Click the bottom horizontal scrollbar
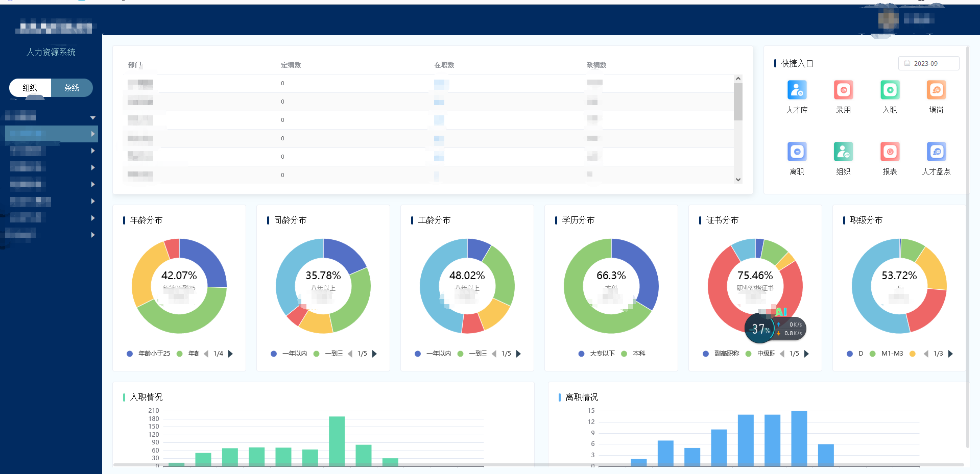This screenshot has width=980, height=474. pyautogui.click(x=538, y=465)
